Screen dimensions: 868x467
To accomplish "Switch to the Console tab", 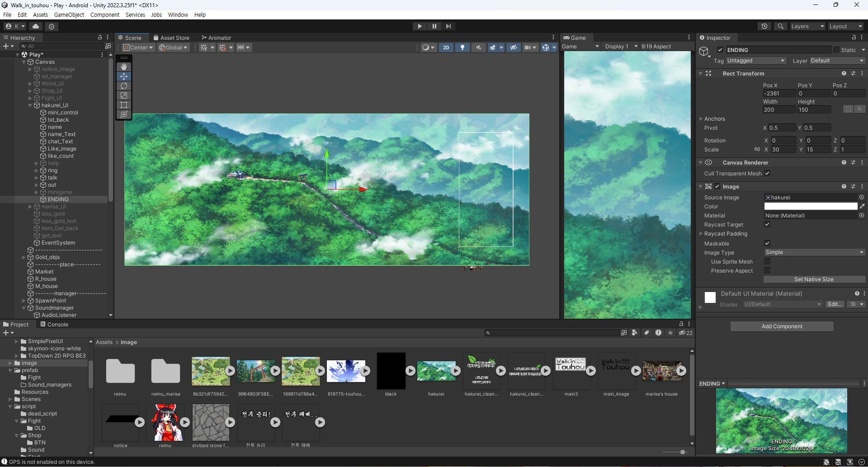I will (x=54, y=325).
